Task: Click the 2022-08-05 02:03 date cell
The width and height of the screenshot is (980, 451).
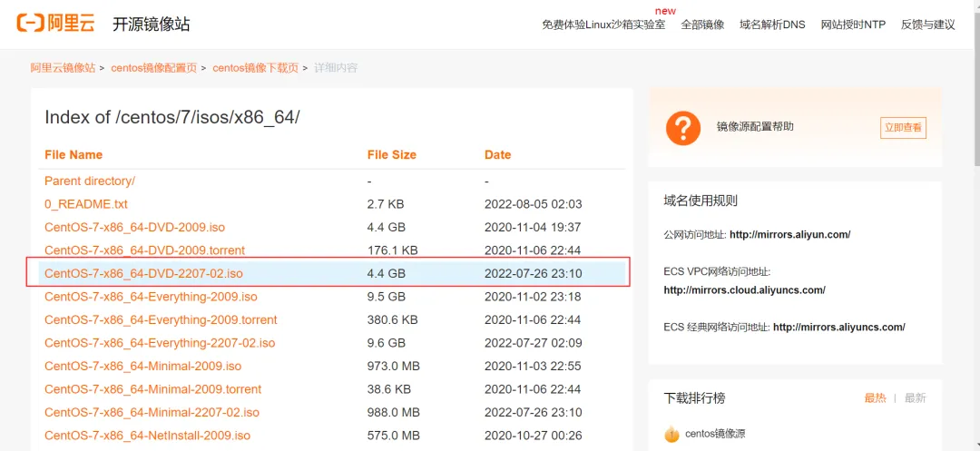Action: click(534, 204)
